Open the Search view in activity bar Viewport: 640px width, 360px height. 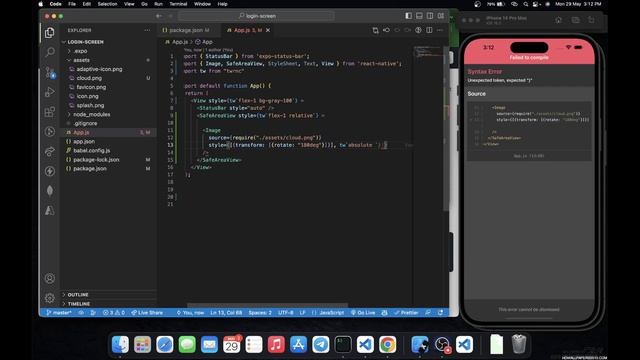pyautogui.click(x=50, y=52)
